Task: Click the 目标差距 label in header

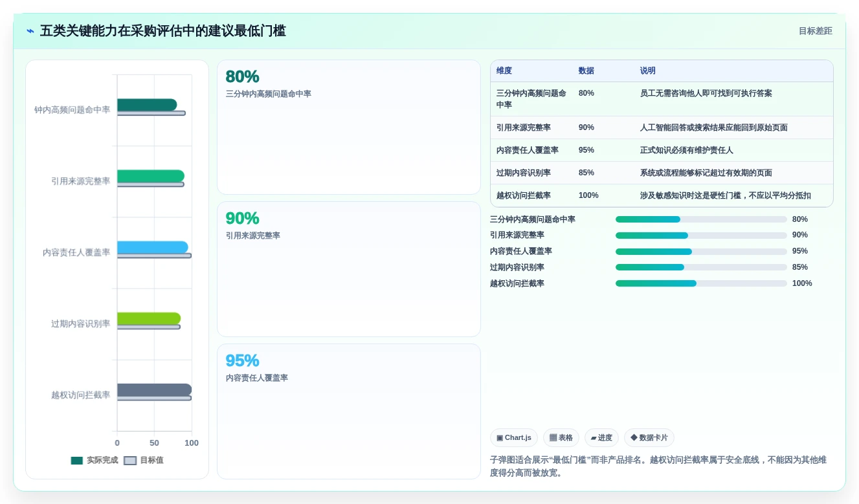Action: (x=815, y=31)
